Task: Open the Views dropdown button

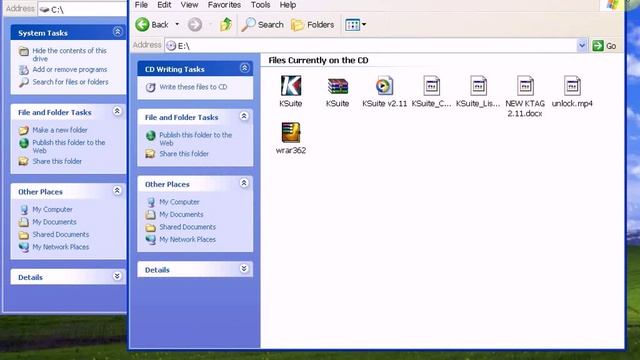Action: click(355, 24)
